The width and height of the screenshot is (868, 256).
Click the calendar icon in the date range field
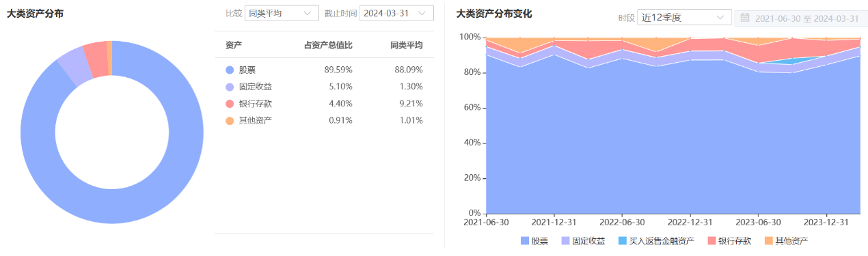(745, 18)
